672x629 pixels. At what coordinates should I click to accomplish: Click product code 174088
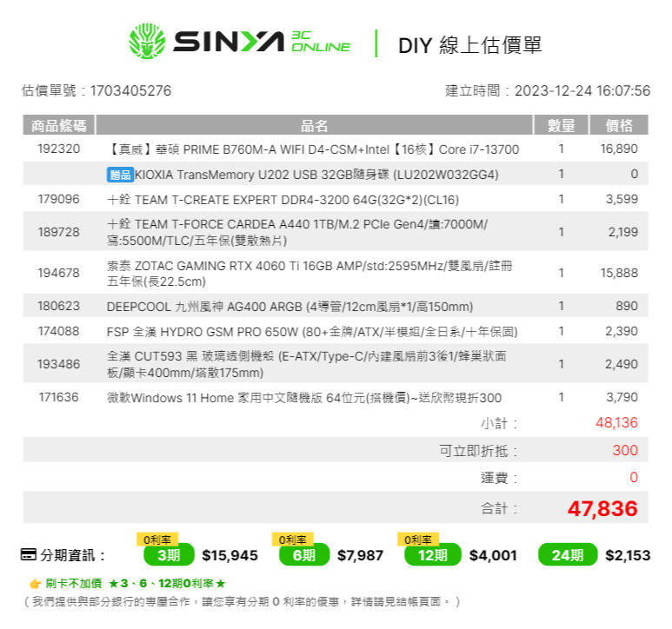coord(59,331)
